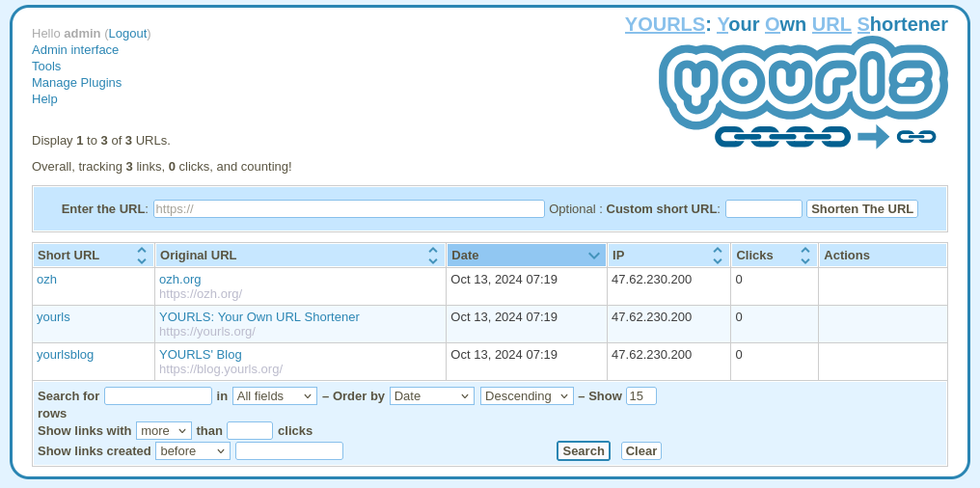Open Manage Plugins menu link
Screen dimensions: 980x488
click(x=77, y=83)
